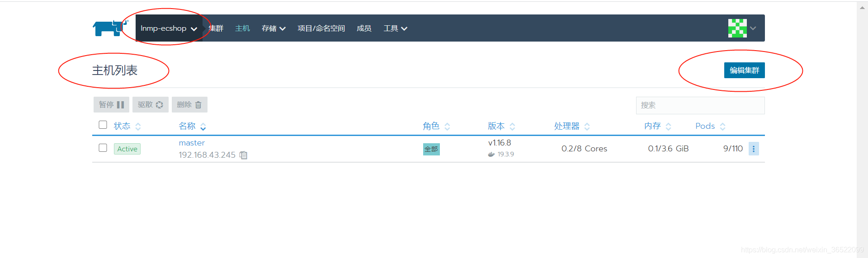Click the Active status badge

[127, 149]
